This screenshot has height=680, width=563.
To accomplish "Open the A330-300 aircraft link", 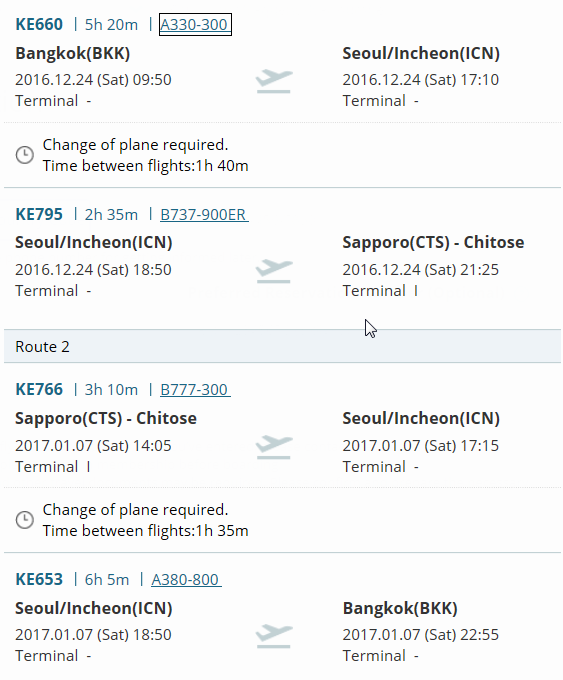I will pyautogui.click(x=195, y=25).
